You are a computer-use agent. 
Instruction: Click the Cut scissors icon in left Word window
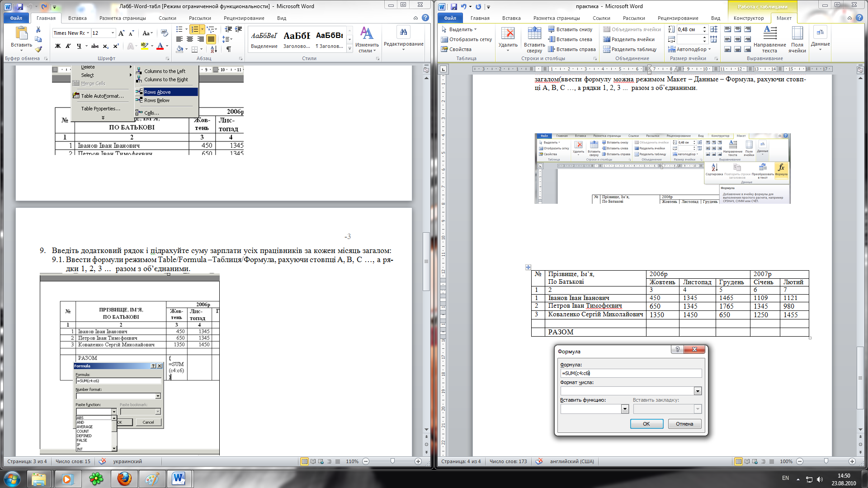pos(38,30)
